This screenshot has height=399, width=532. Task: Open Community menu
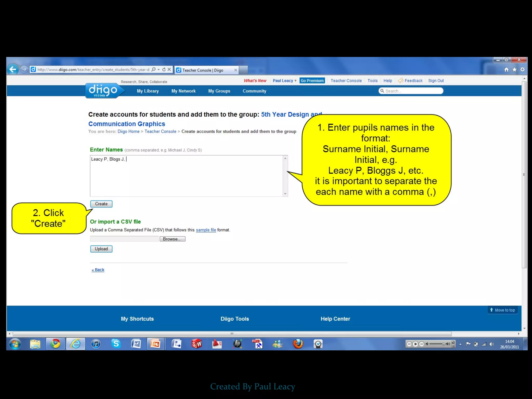coord(254,91)
